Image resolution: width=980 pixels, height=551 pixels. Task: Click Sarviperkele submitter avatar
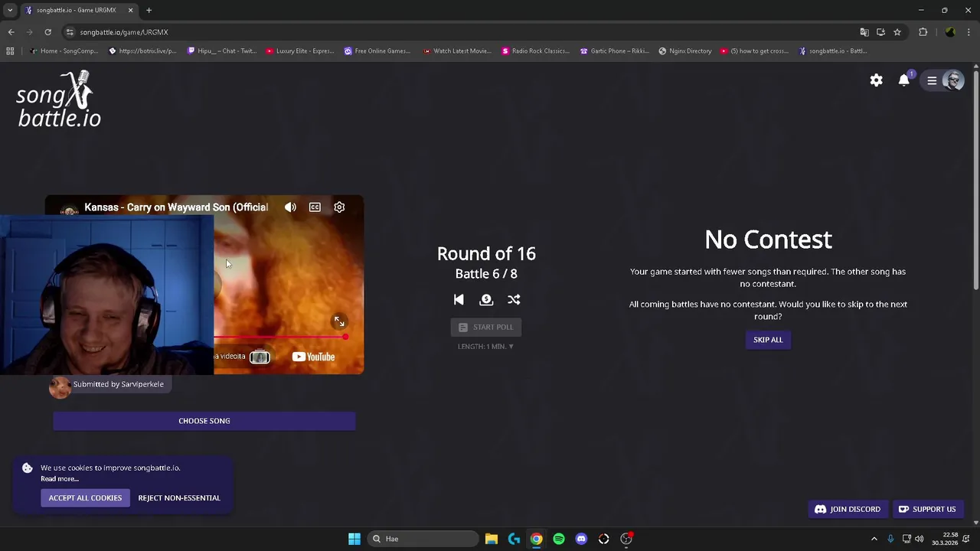60,386
